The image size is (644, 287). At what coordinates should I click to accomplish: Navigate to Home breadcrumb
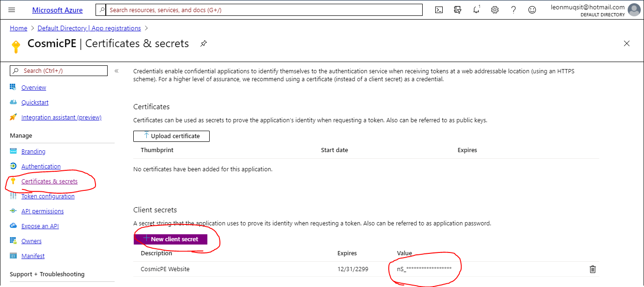click(19, 28)
